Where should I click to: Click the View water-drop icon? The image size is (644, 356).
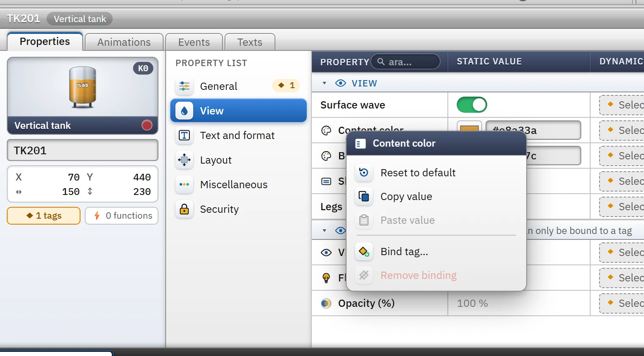coord(184,111)
